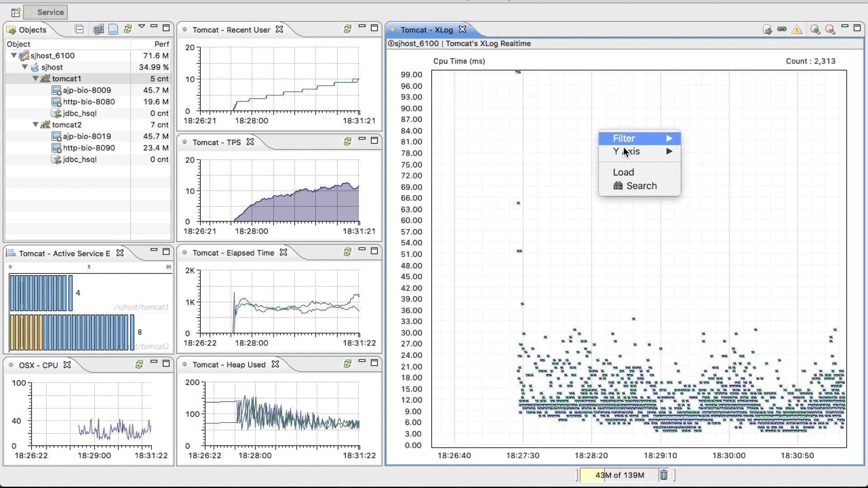Select the OSX - CPU tab
868x488 pixels.
(38, 365)
